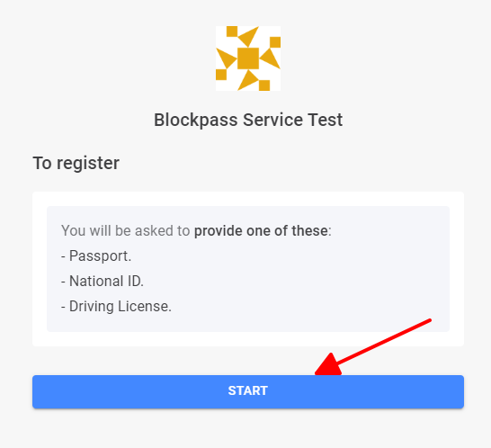Click the logo's upper-right small orange square
This screenshot has height=448, width=491.
[275, 42]
